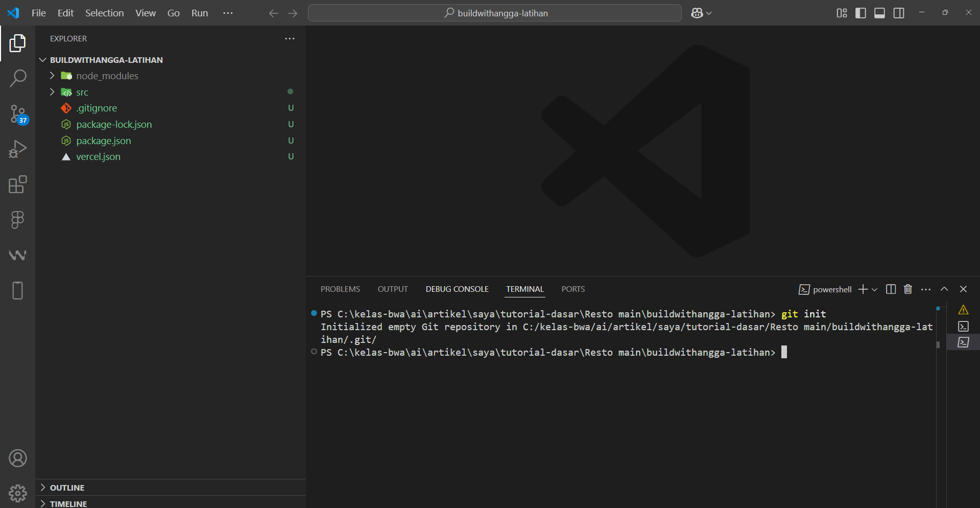The height and width of the screenshot is (508, 980).
Task: Open the Run menu
Action: [x=200, y=13]
